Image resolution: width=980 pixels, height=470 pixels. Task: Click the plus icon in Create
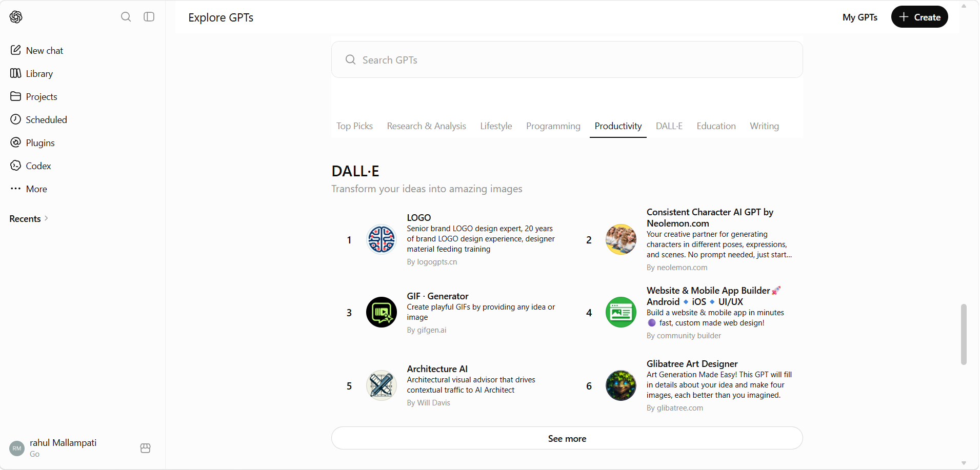(x=904, y=17)
